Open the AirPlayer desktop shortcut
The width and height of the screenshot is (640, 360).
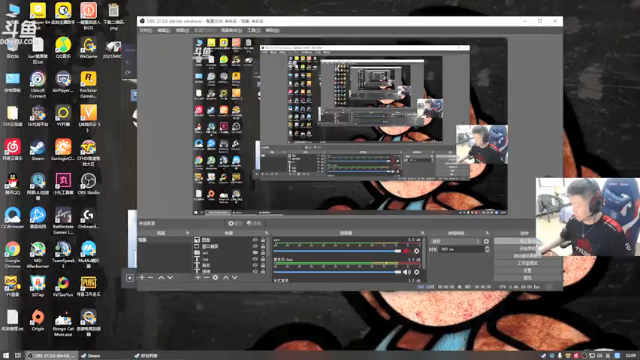coord(63,82)
